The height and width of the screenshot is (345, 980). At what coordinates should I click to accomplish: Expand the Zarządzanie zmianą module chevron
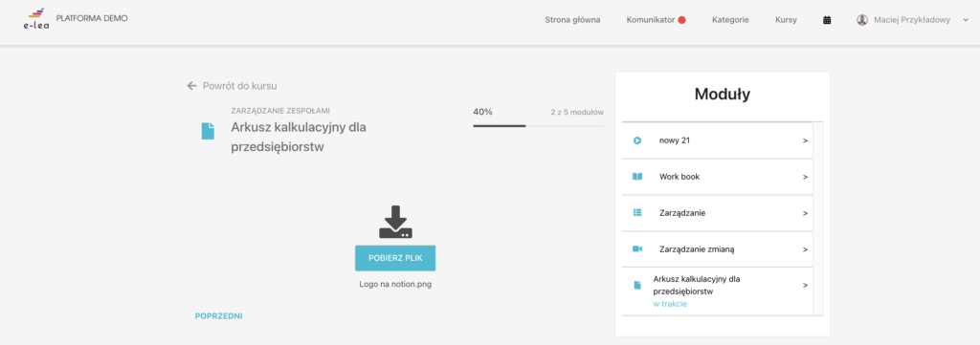click(x=805, y=248)
